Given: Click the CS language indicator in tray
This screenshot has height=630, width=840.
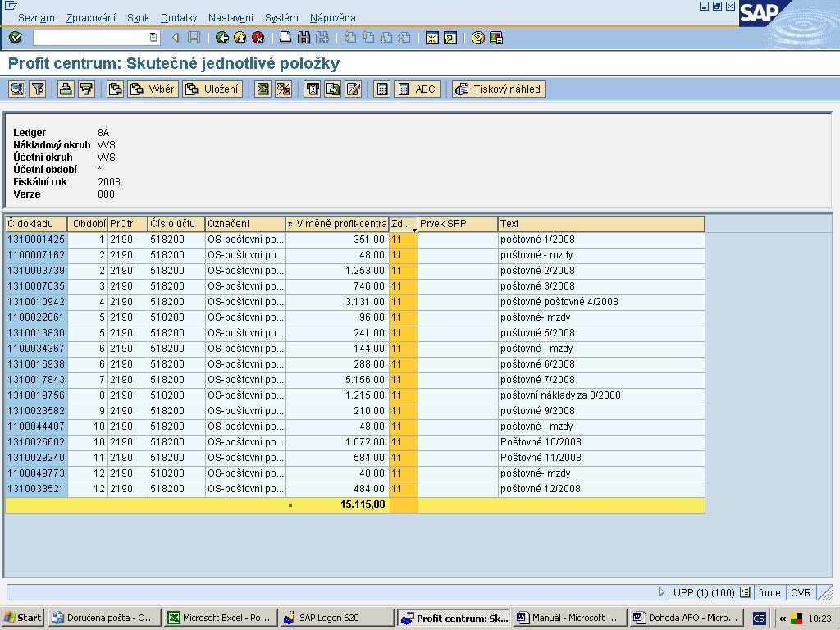Looking at the screenshot, I should [x=759, y=618].
